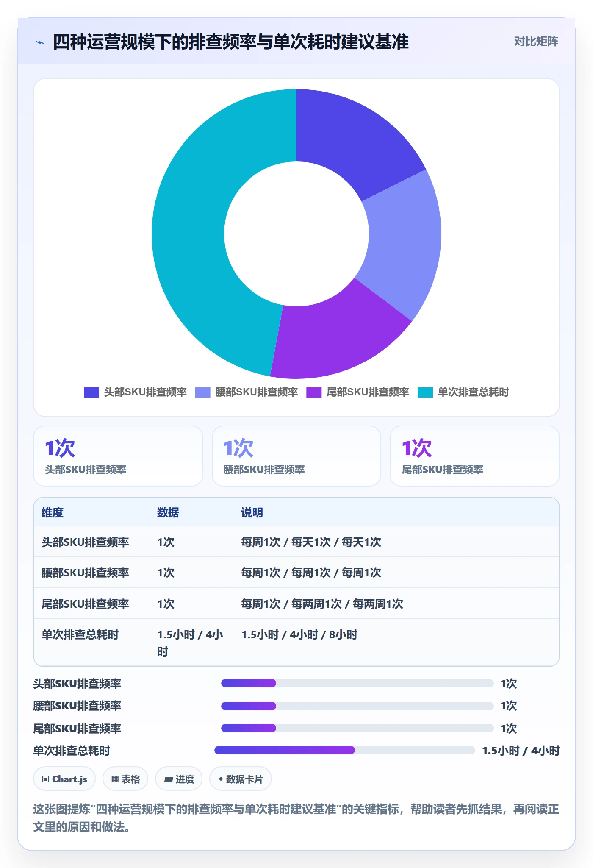Click the description 每周1次 / 每周1次 / 每周1次
593x868 pixels.
pos(311,573)
